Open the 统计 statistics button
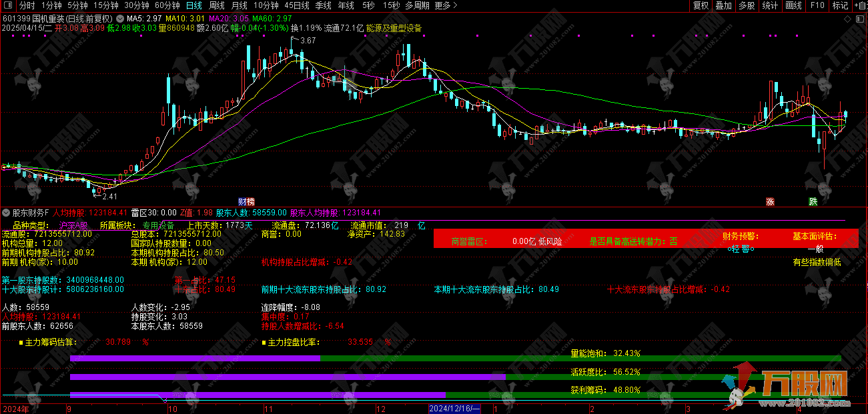This screenshot has width=868, height=414. 770,5
